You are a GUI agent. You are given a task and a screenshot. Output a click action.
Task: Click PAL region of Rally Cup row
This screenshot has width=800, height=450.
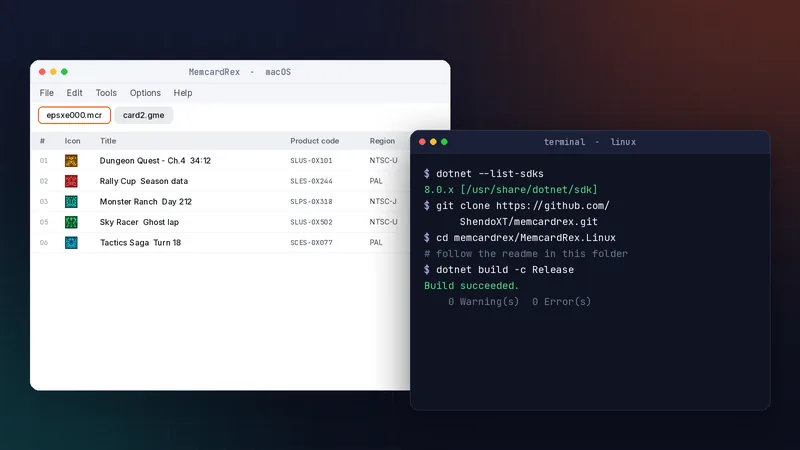(376, 181)
